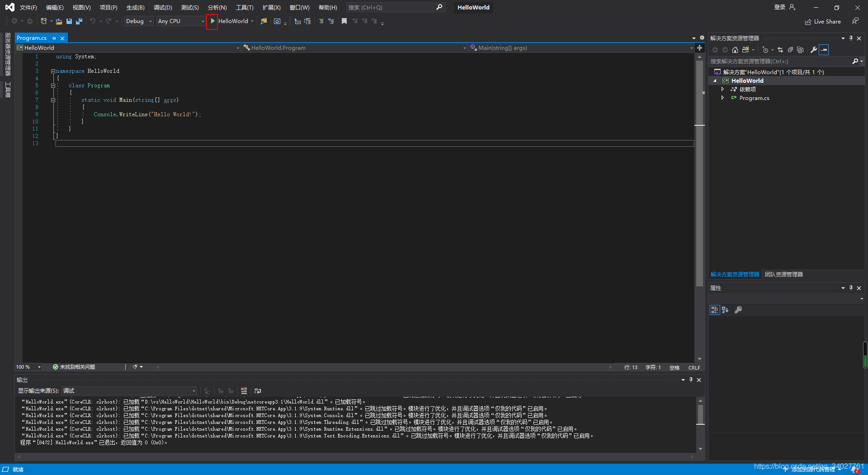Open properties wrench in Solution Explorer toolbar

(x=814, y=50)
